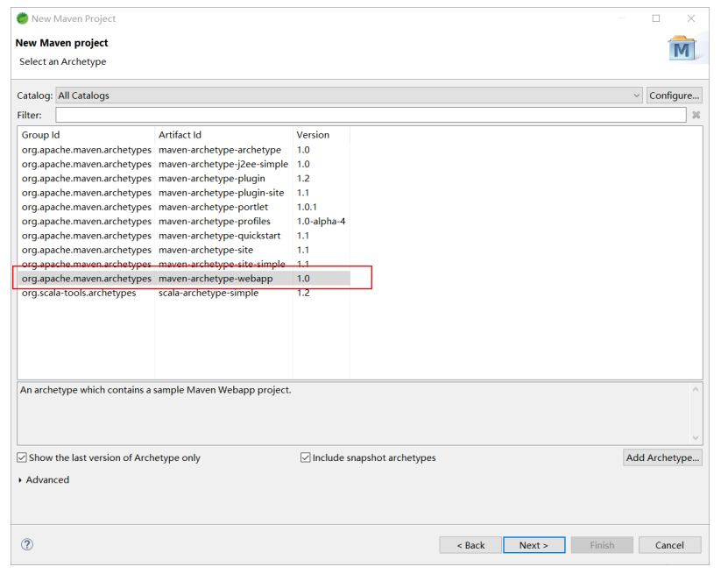
Task: Click version 1.0.1 of the portlet archetype
Action: tap(307, 207)
